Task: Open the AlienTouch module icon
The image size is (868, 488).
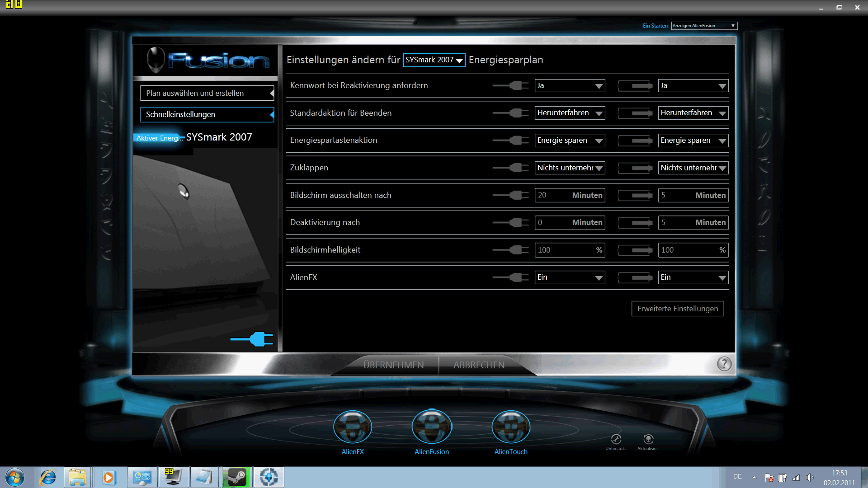Action: (511, 427)
